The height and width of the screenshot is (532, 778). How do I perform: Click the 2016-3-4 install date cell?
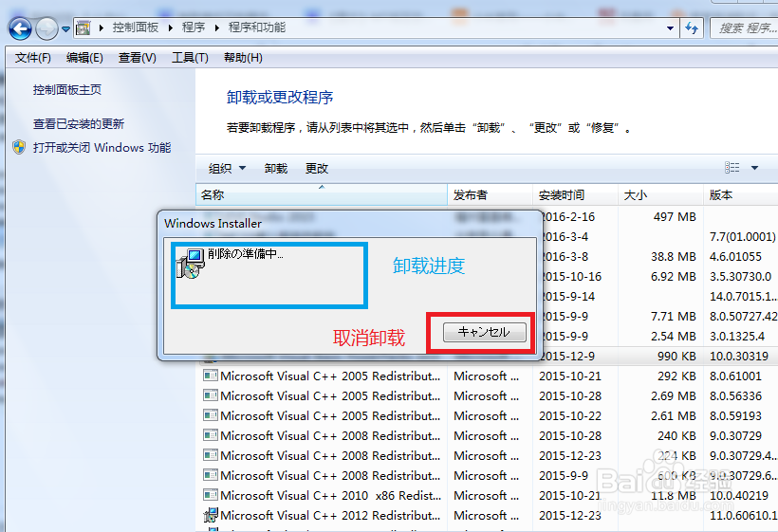(x=565, y=236)
